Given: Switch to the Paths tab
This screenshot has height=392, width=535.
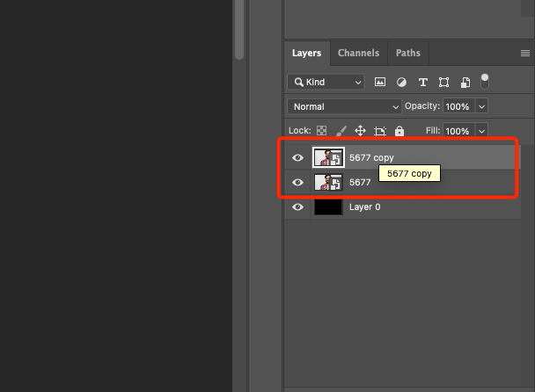Looking at the screenshot, I should tap(407, 54).
